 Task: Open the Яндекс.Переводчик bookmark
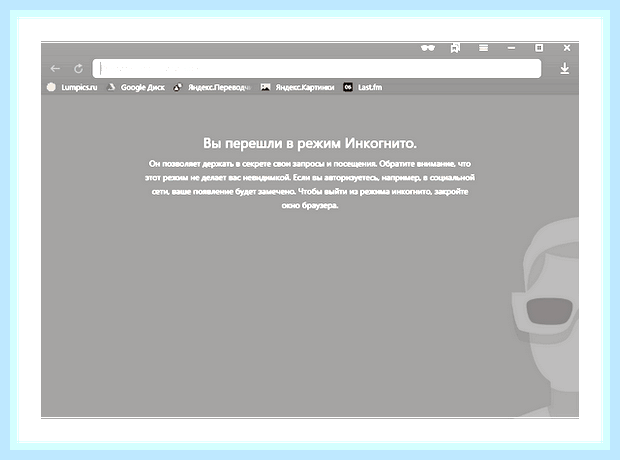pyautogui.click(x=212, y=87)
